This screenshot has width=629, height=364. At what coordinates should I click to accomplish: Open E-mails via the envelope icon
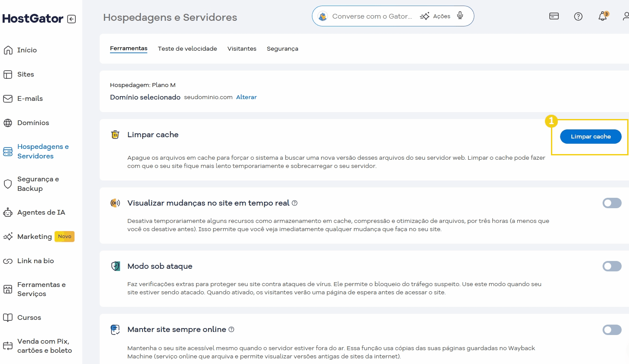7,98
